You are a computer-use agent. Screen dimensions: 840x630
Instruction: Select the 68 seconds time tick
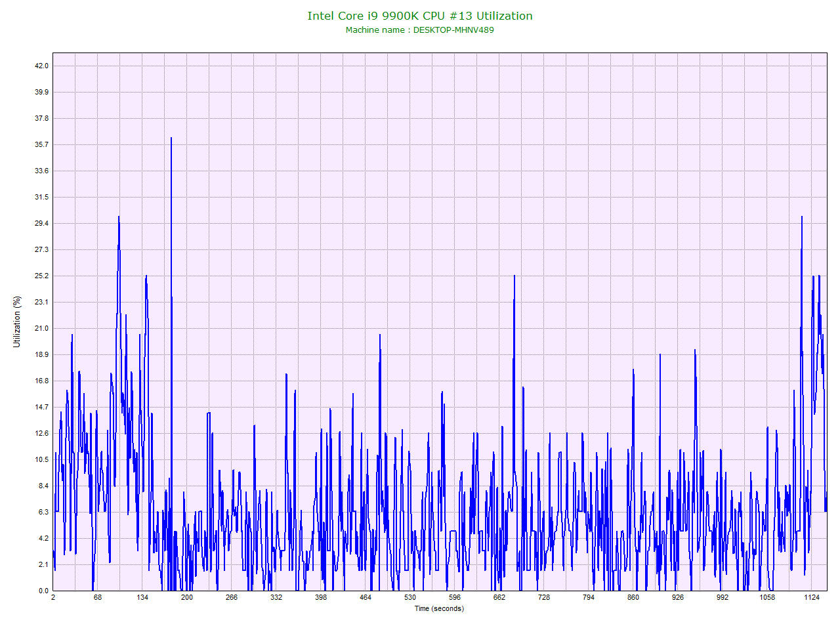click(x=98, y=597)
